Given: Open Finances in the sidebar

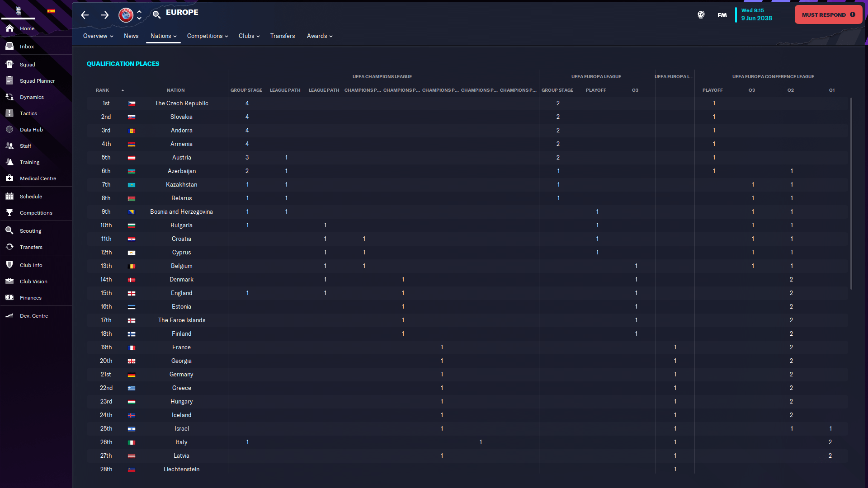Looking at the screenshot, I should 30,298.
